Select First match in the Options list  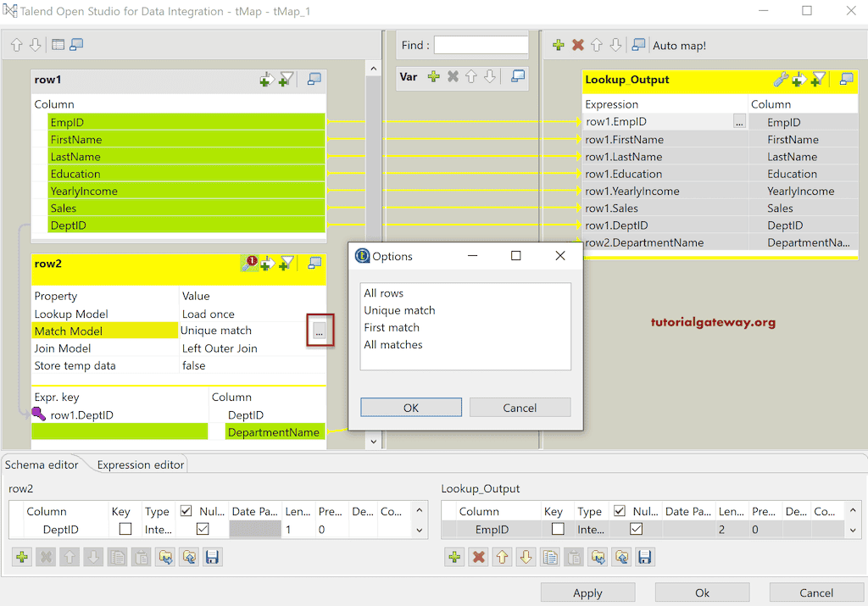(392, 327)
